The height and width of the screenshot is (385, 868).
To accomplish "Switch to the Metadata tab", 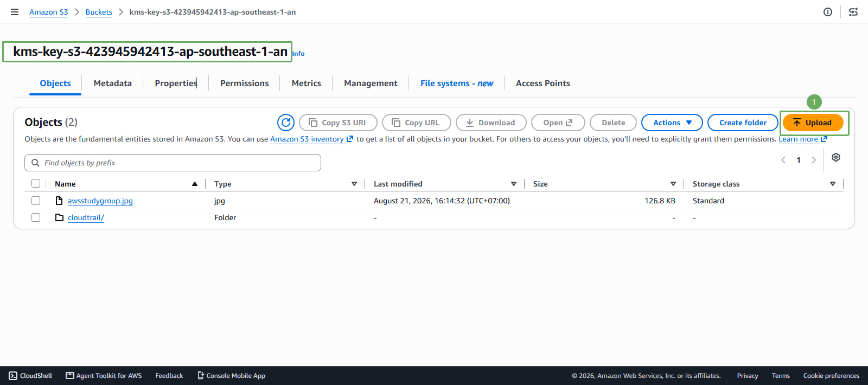I will [113, 84].
